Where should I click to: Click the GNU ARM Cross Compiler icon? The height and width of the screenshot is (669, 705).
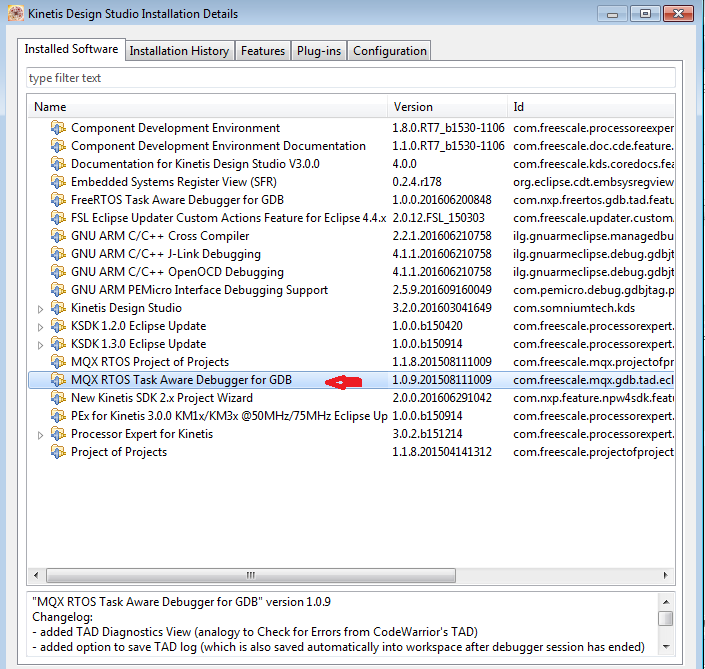(58, 236)
